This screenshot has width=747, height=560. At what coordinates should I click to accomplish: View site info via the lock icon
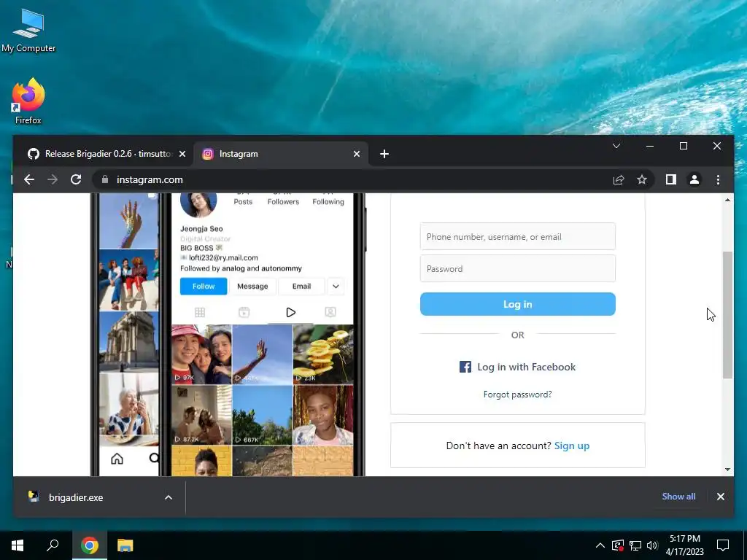click(x=105, y=179)
